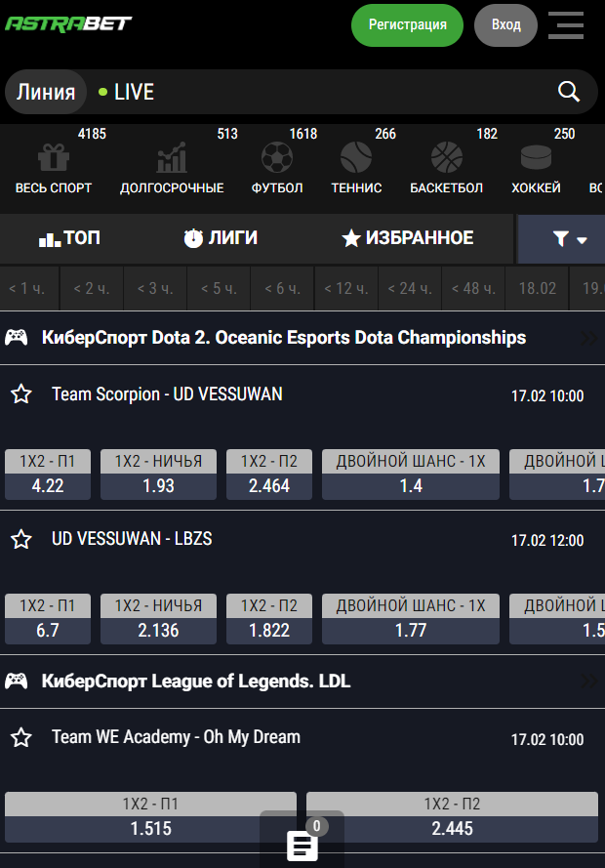Add Team WE Academy match to favorites
The image size is (605, 868).
pos(21,737)
